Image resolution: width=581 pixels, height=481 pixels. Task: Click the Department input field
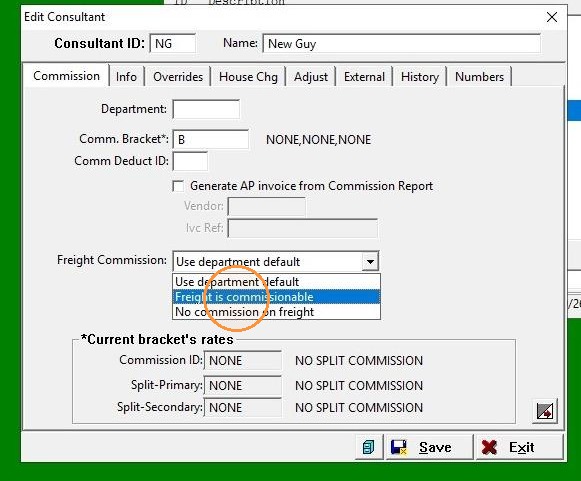pos(206,109)
